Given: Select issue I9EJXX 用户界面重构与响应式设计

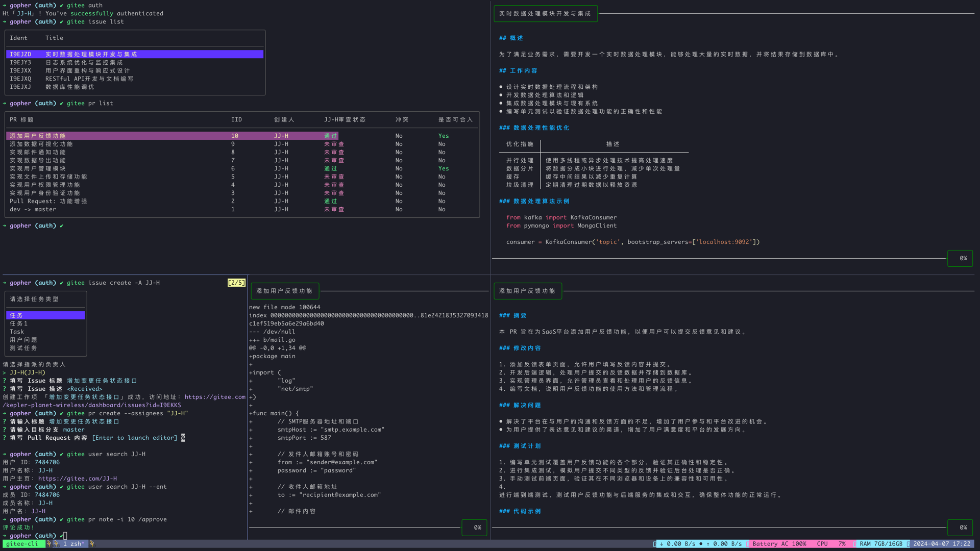Looking at the screenshot, I should click(135, 70).
